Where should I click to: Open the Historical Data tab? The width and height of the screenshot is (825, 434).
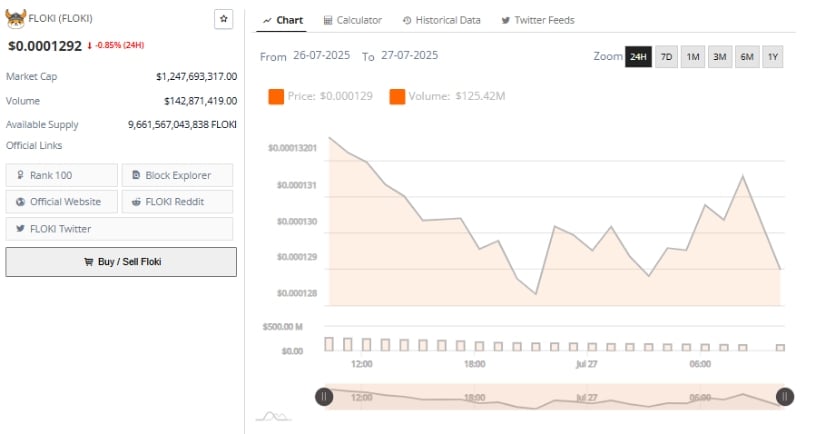441,21
